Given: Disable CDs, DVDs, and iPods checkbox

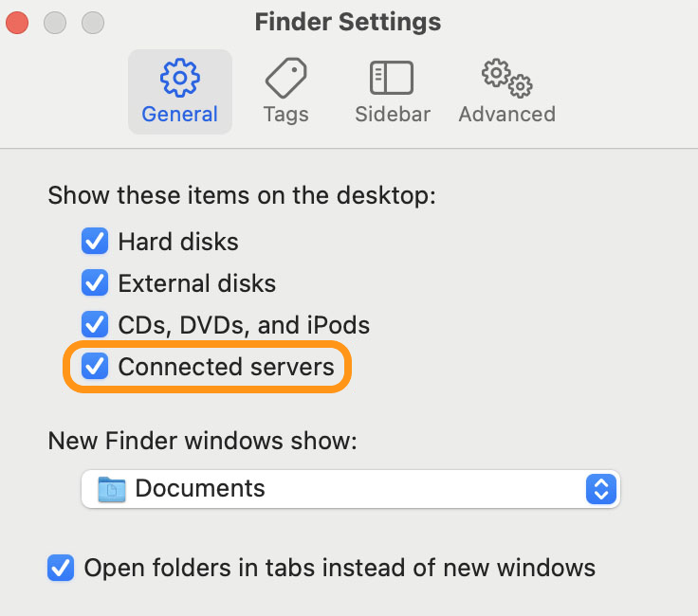Looking at the screenshot, I should coord(95,324).
